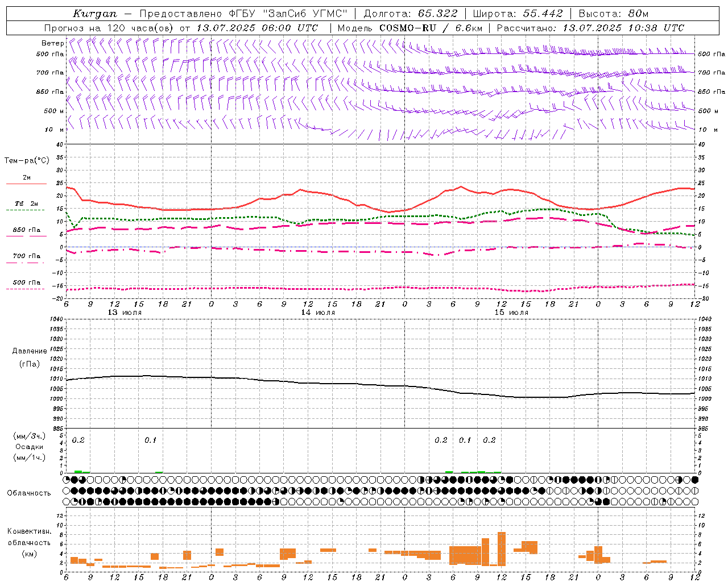Click the Тем-ра(°C) temperature panel label
Screen dimensions: 728x582
[x=27, y=161]
